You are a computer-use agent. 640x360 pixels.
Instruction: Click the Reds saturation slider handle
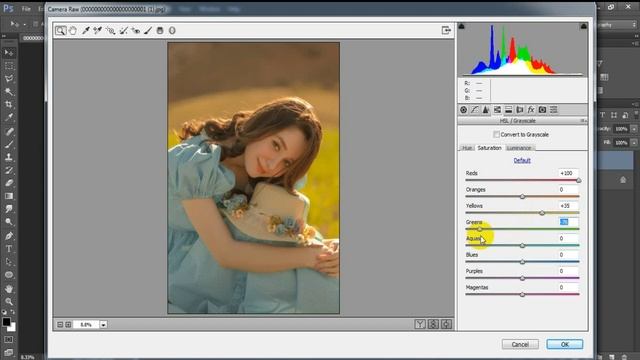(578, 180)
